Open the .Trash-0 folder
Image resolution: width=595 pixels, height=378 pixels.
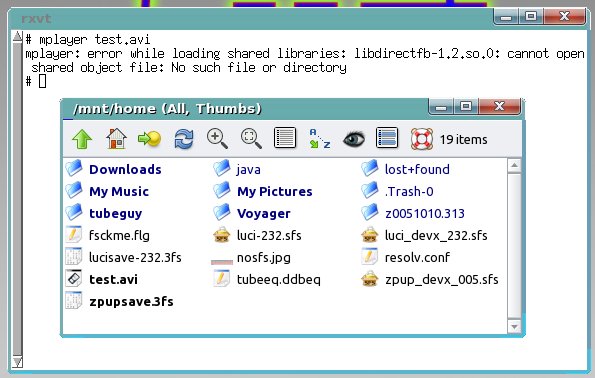tap(397, 191)
